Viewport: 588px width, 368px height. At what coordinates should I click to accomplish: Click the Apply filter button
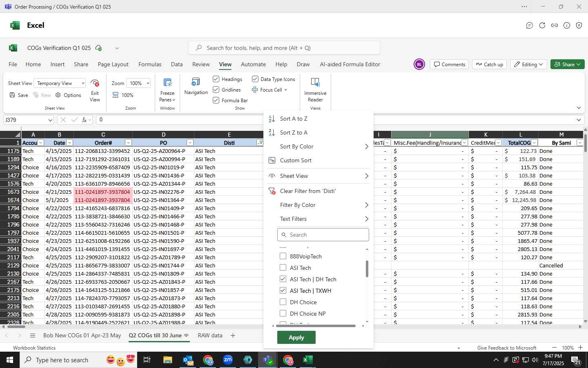click(296, 337)
